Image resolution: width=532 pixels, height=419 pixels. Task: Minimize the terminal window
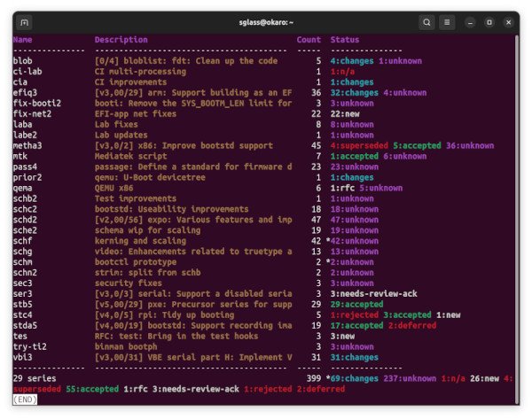(471, 22)
